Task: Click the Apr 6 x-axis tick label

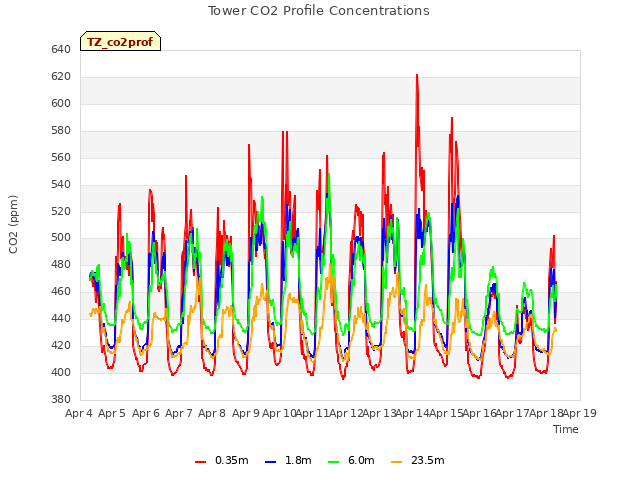Action: pos(146,413)
